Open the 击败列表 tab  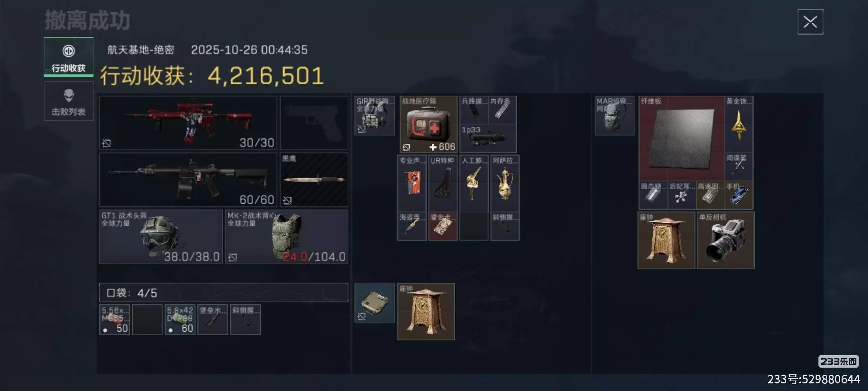click(x=69, y=101)
